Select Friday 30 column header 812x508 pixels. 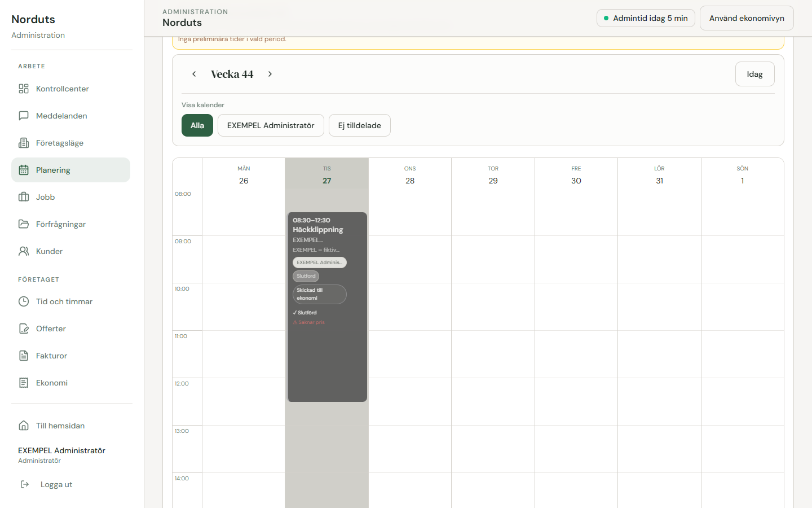pos(576,175)
